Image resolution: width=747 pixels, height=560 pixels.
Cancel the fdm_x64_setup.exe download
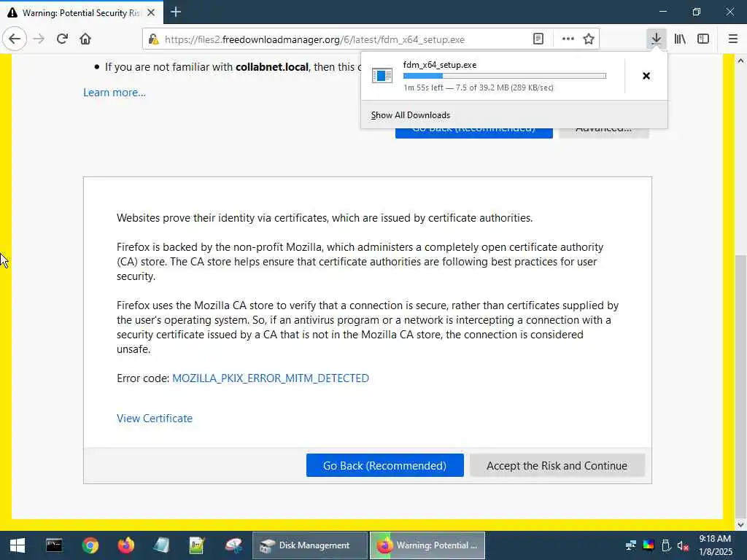pos(646,76)
